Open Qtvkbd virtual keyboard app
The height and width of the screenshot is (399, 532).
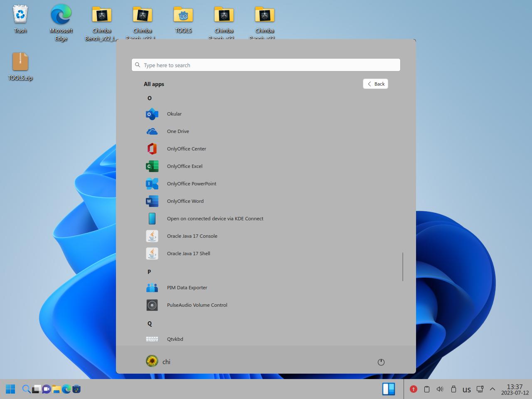175,339
